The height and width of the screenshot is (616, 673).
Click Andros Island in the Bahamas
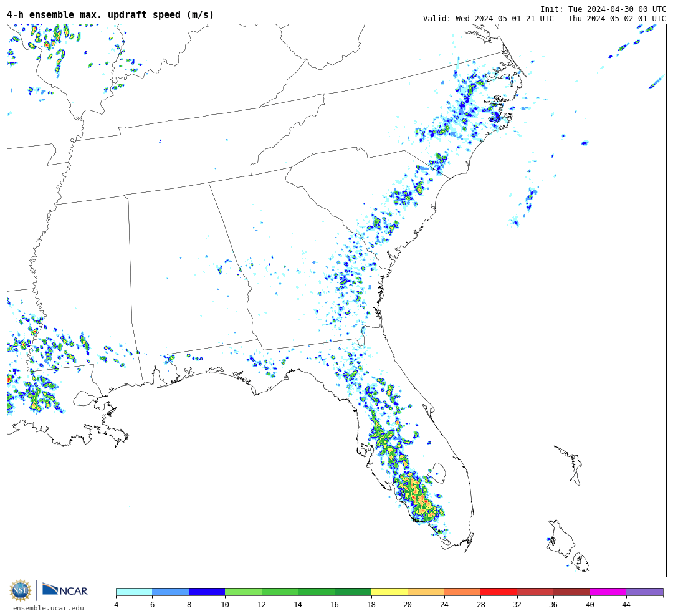coord(561,539)
